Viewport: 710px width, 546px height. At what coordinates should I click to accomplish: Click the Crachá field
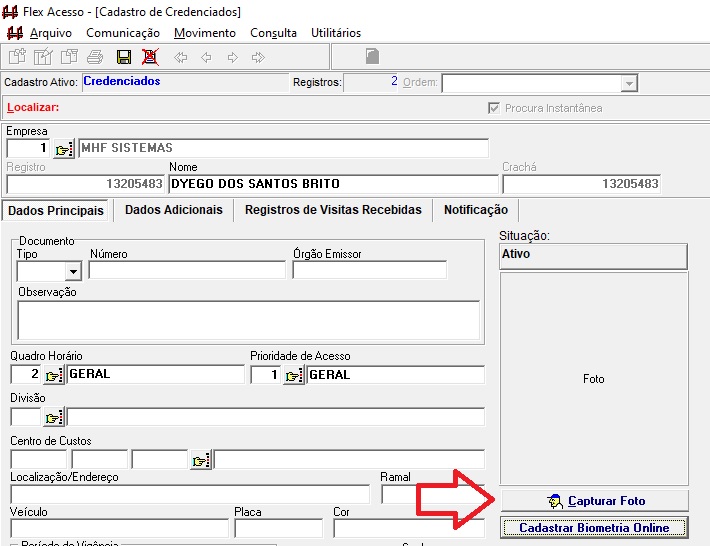581,184
